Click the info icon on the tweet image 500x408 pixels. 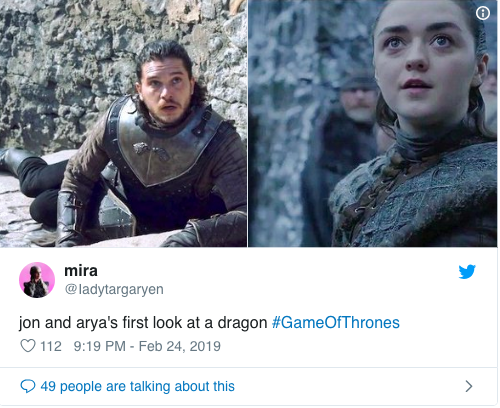click(483, 13)
